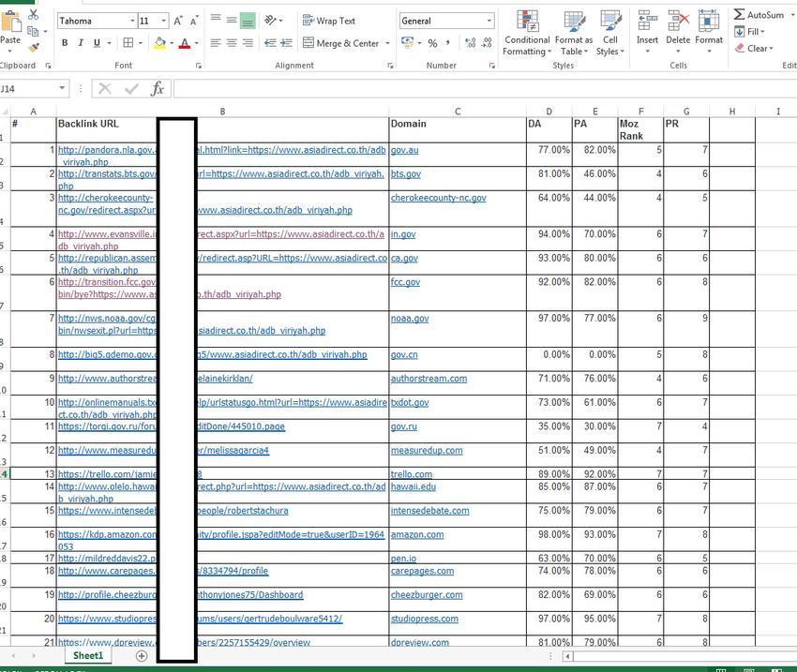Apply Percent Style
Viewport: 797px width, 672px height.
pyautogui.click(x=432, y=43)
